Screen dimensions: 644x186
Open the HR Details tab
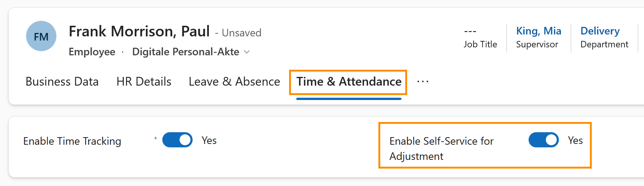tap(144, 82)
